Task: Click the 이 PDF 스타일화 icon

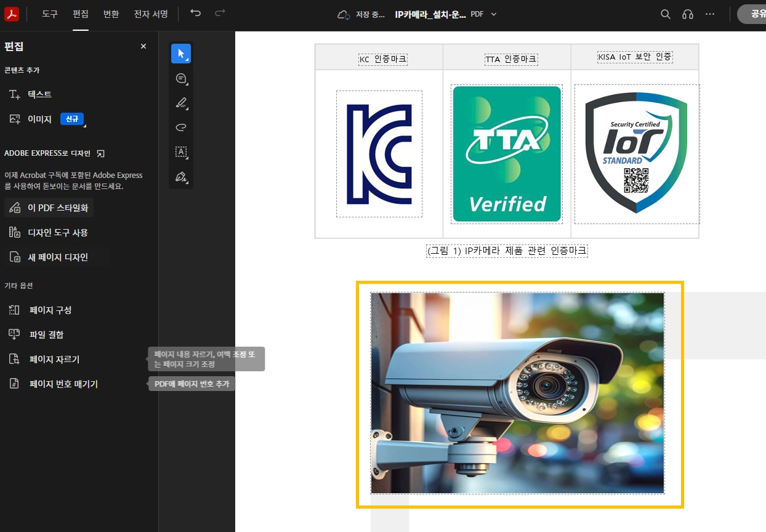Action: point(15,208)
